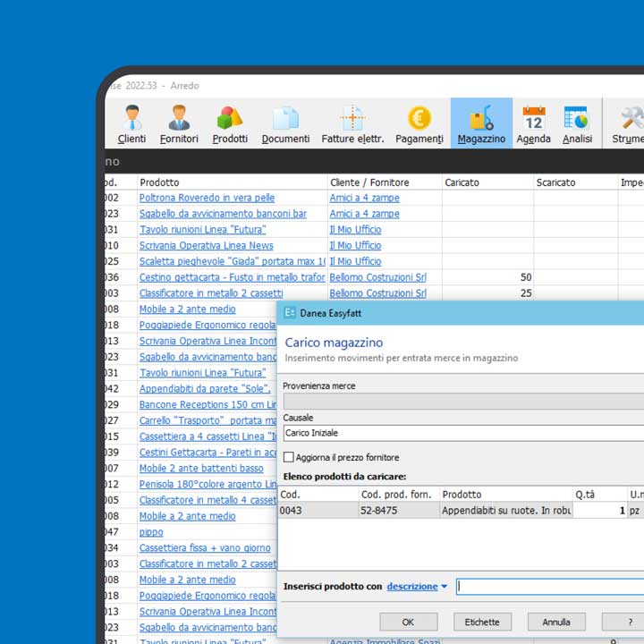644x644 pixels.
Task: Open 'Cassettiera fissa + vano giorno' link
Action: (x=205, y=548)
